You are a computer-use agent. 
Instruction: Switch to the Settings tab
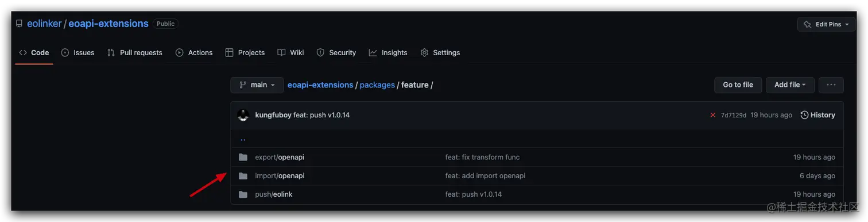440,52
